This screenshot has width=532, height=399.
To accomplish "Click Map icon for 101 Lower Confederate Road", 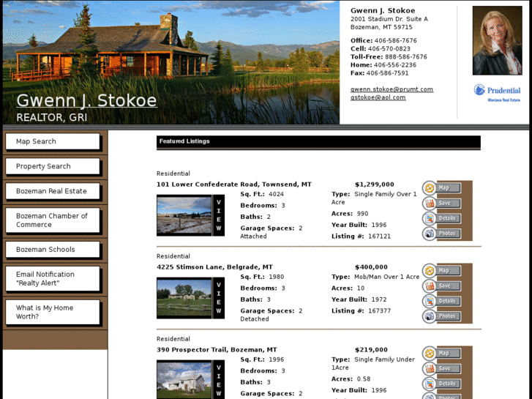I will click(x=430, y=187).
